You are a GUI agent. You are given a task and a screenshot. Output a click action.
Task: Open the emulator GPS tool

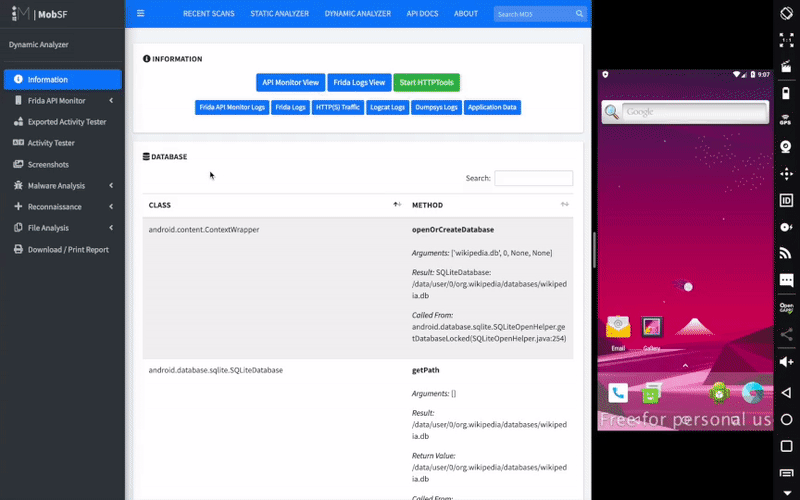point(786,119)
